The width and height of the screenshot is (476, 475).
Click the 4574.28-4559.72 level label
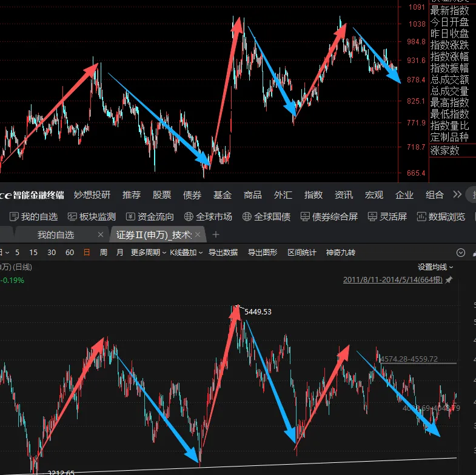[x=409, y=359]
